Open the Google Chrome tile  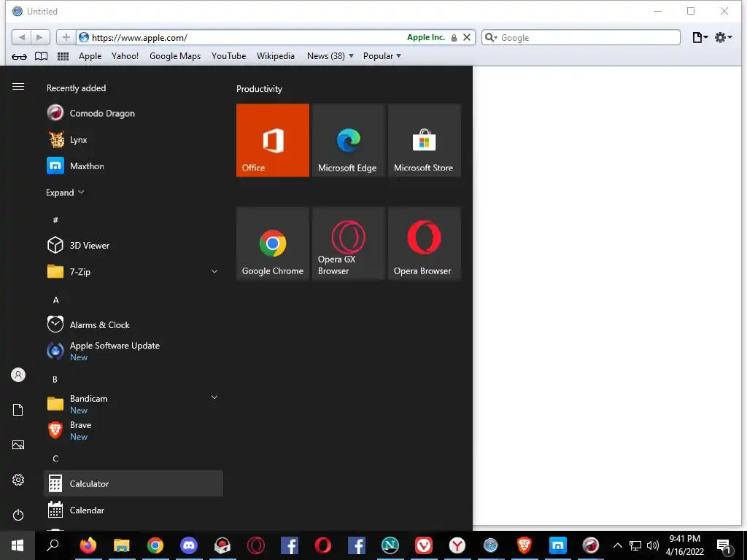273,244
